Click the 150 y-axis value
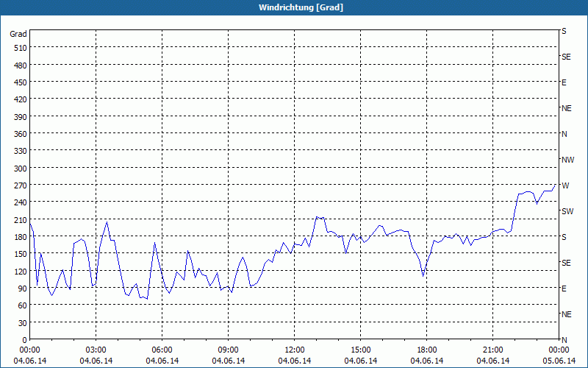The image size is (588, 368). pyautogui.click(x=21, y=254)
